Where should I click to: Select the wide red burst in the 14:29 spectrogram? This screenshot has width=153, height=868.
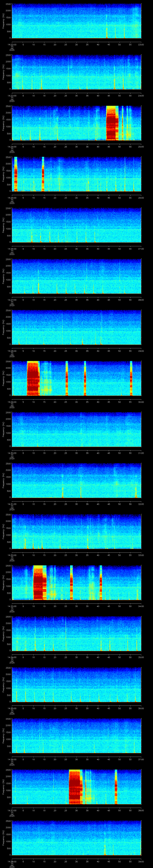click(x=33, y=378)
